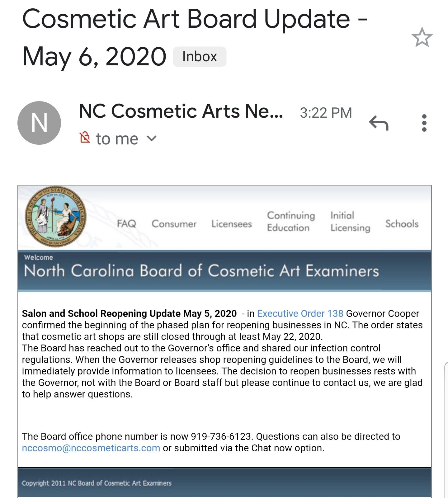
Task: Tap the sender avatar with letter N
Action: click(x=39, y=123)
